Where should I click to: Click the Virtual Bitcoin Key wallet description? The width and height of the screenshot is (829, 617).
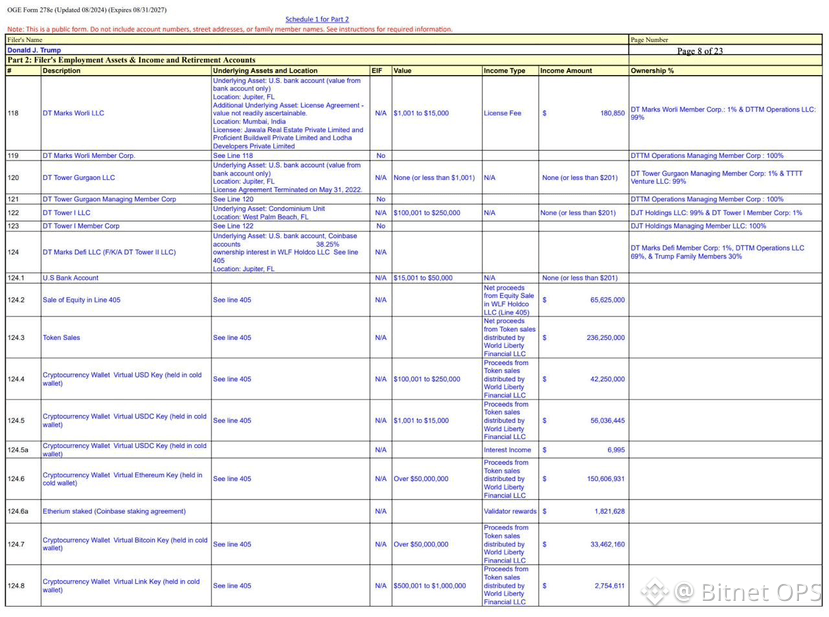[x=125, y=544]
